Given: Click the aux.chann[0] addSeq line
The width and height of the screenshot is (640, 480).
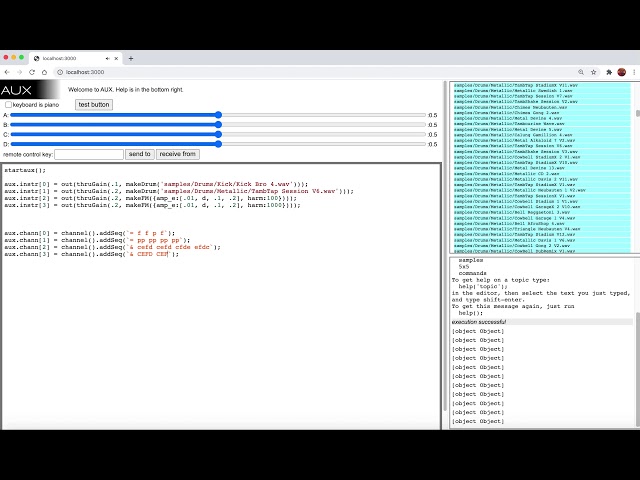Looking at the screenshot, I should (x=89, y=233).
